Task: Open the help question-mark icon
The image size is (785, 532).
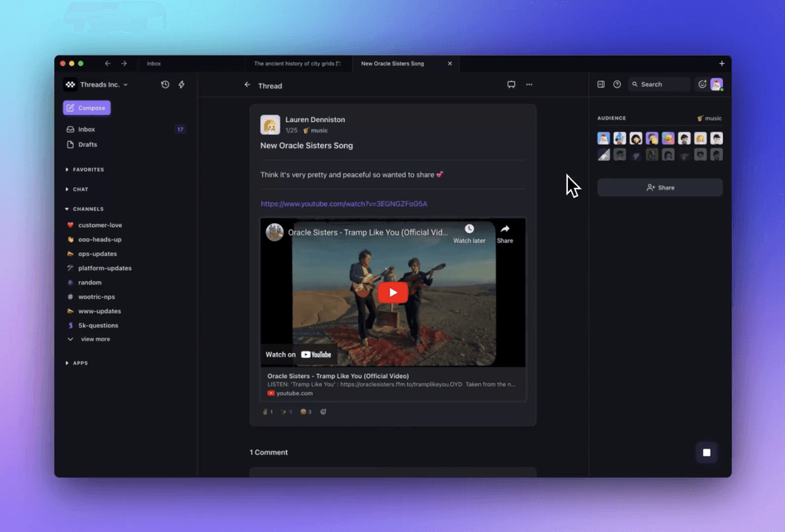Action: click(x=617, y=84)
